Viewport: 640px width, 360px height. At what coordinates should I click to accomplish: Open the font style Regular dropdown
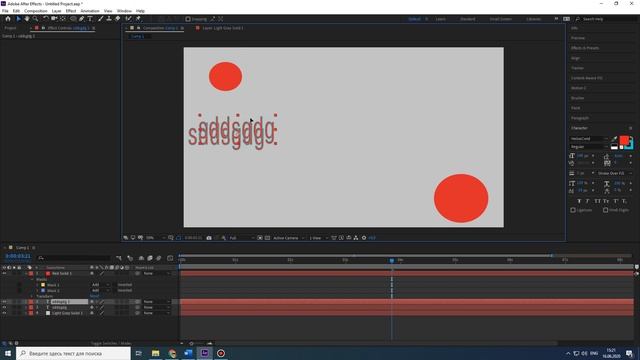589,147
